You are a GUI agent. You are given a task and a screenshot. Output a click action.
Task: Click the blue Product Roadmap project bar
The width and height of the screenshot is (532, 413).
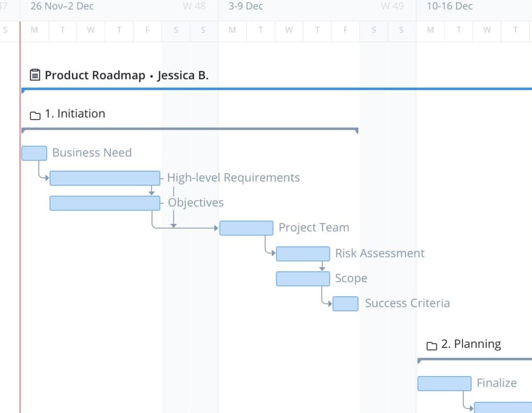pyautogui.click(x=277, y=89)
